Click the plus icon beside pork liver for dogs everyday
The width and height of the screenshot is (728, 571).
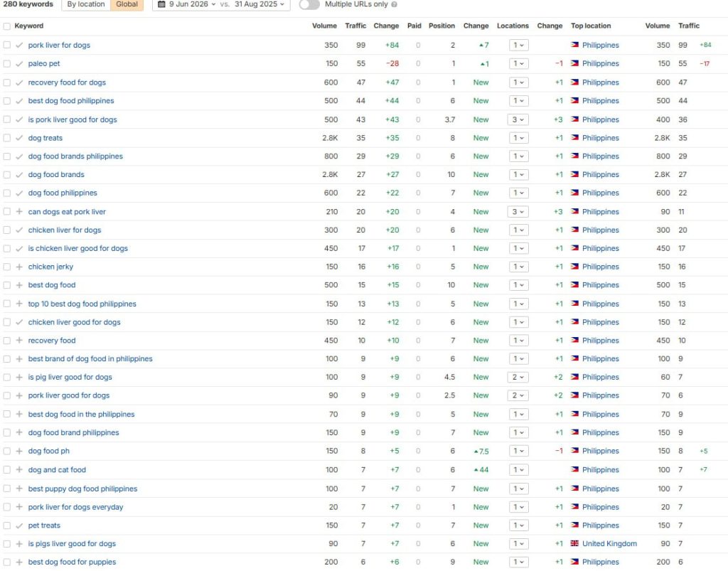click(19, 507)
